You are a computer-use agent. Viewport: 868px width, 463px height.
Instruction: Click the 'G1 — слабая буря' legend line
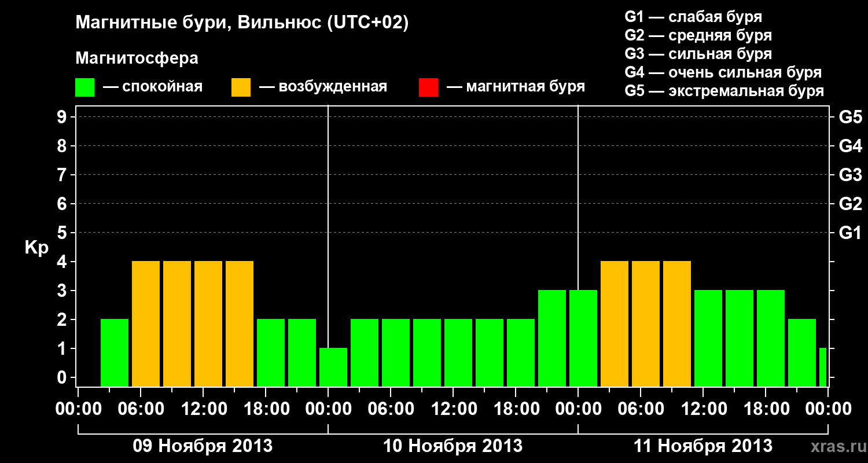pyautogui.click(x=693, y=17)
